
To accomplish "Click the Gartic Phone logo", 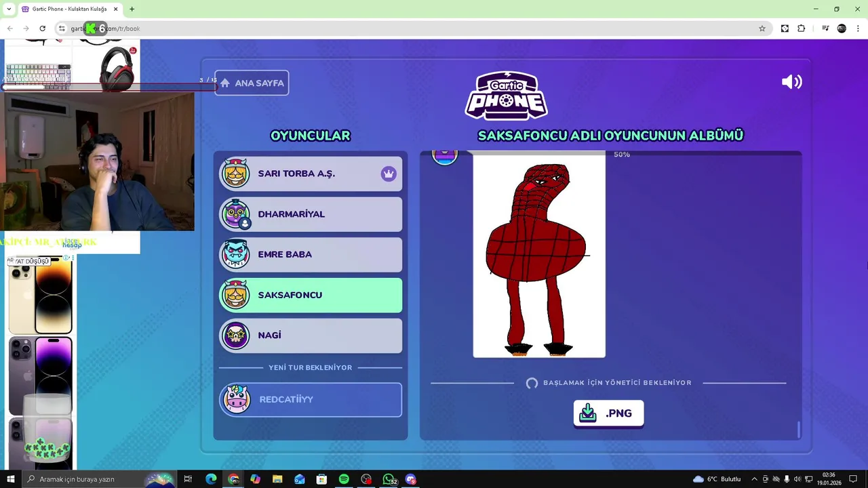I will (x=506, y=96).
